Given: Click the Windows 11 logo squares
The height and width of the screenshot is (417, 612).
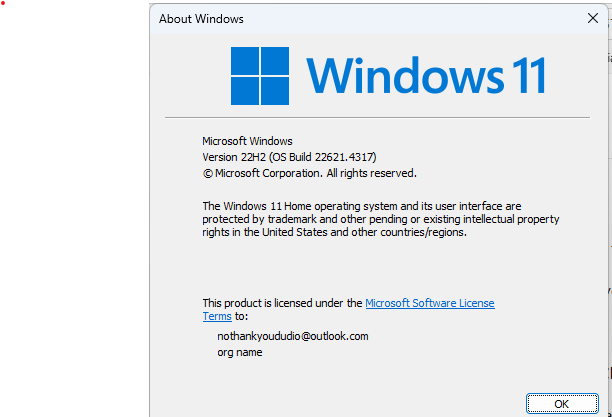Looking at the screenshot, I should pos(260,76).
